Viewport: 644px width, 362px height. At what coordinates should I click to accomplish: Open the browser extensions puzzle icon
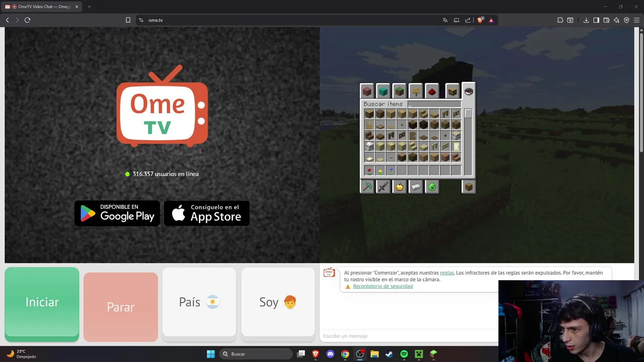click(x=560, y=20)
